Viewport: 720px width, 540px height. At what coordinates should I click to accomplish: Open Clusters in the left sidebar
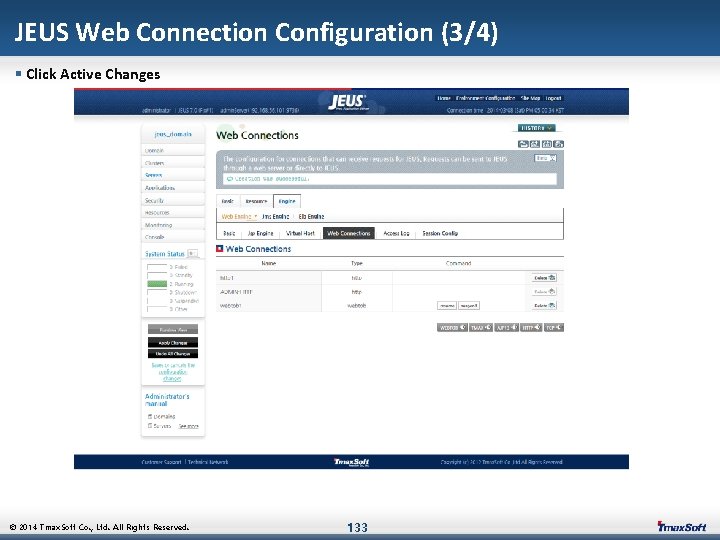coord(173,163)
